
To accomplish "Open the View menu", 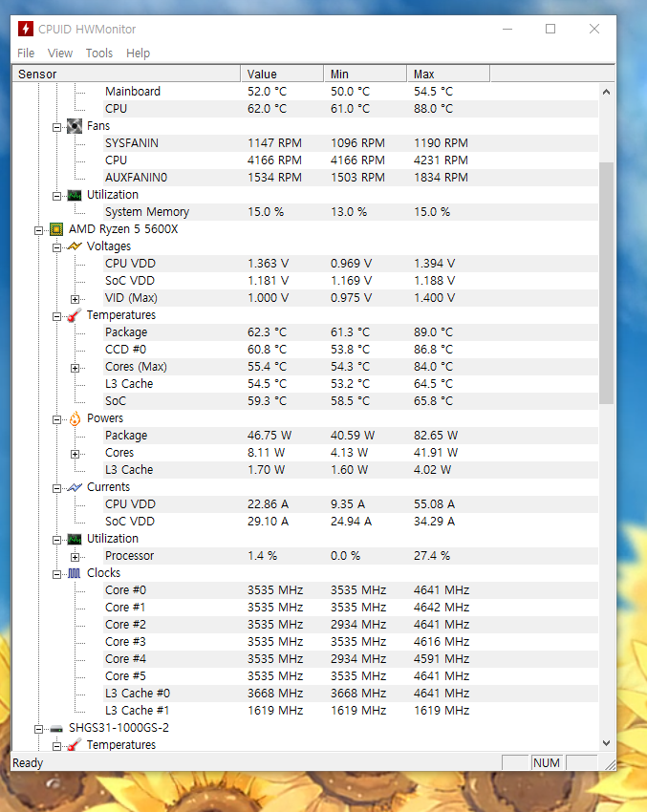I will tap(60, 53).
